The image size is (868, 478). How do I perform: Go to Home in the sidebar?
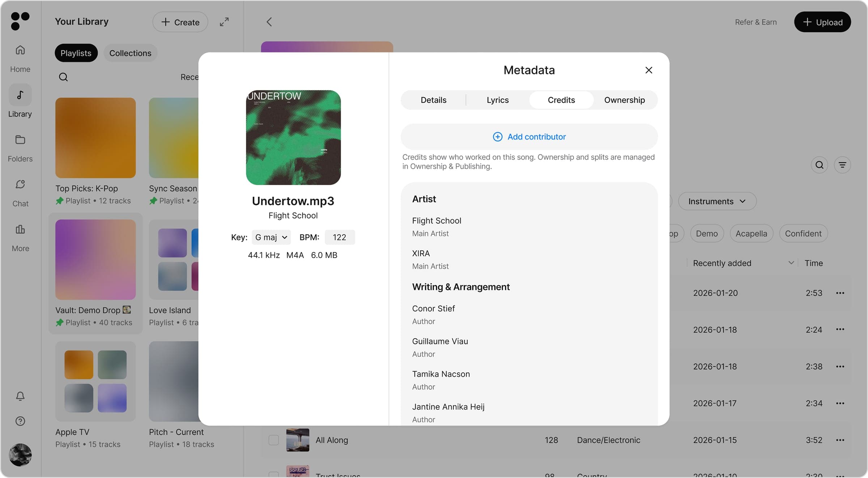click(x=20, y=58)
